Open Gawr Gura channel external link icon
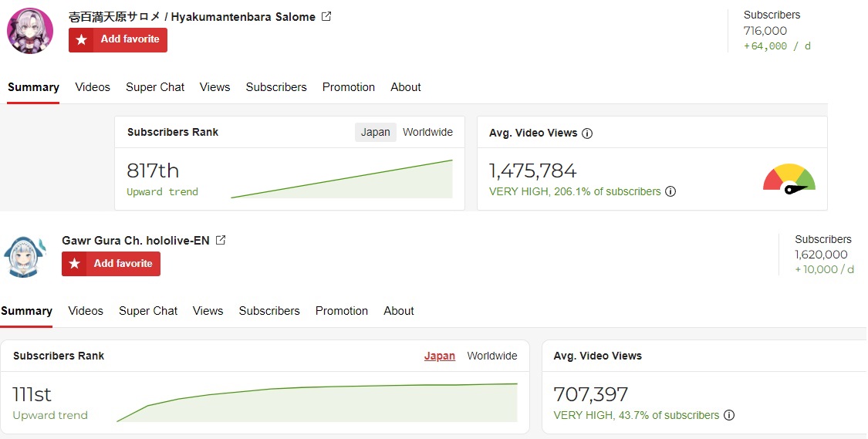 [x=221, y=240]
